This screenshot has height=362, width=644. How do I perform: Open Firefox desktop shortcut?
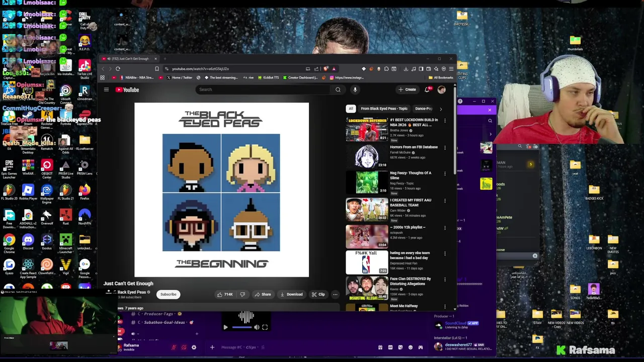pos(85,193)
